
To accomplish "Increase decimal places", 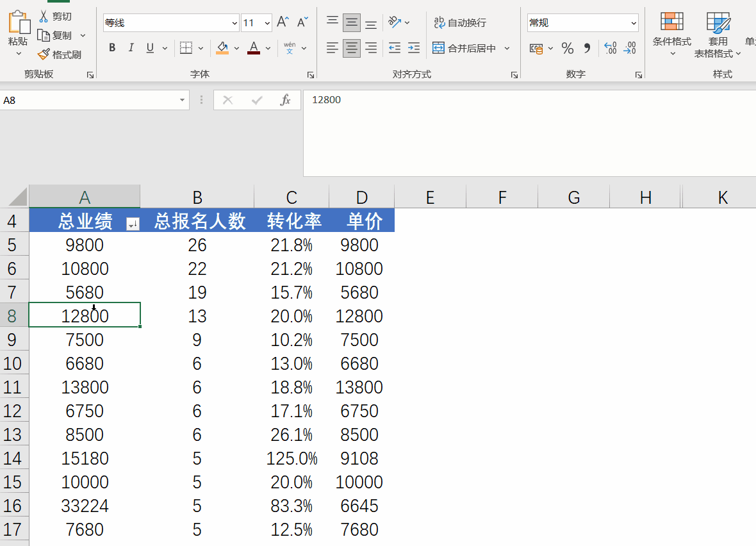I will pyautogui.click(x=611, y=48).
